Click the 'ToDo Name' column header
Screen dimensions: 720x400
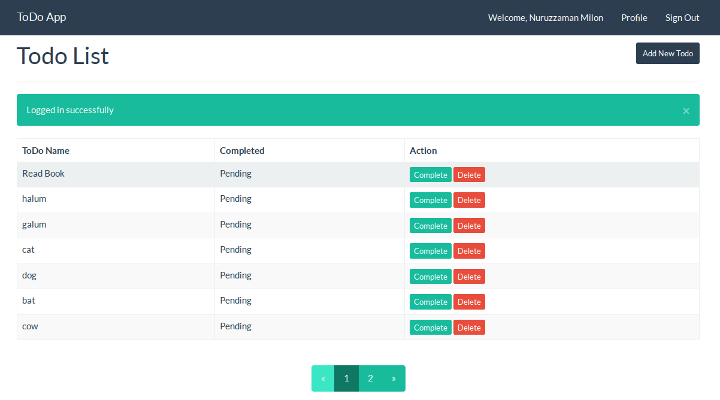(46, 151)
